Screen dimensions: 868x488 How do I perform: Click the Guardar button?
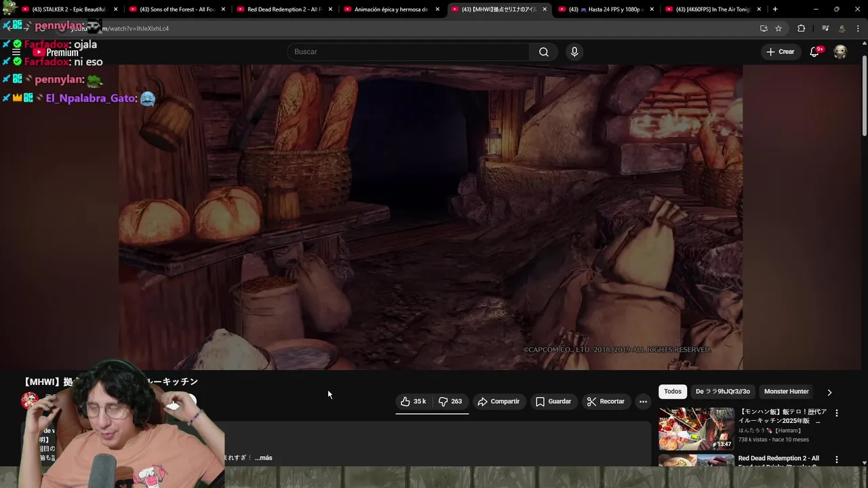click(x=553, y=401)
